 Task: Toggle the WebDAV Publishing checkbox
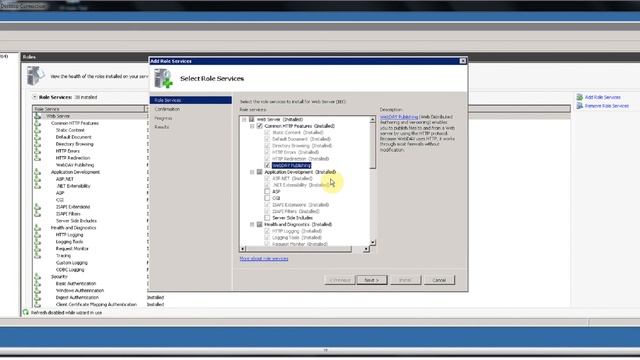[x=267, y=165]
